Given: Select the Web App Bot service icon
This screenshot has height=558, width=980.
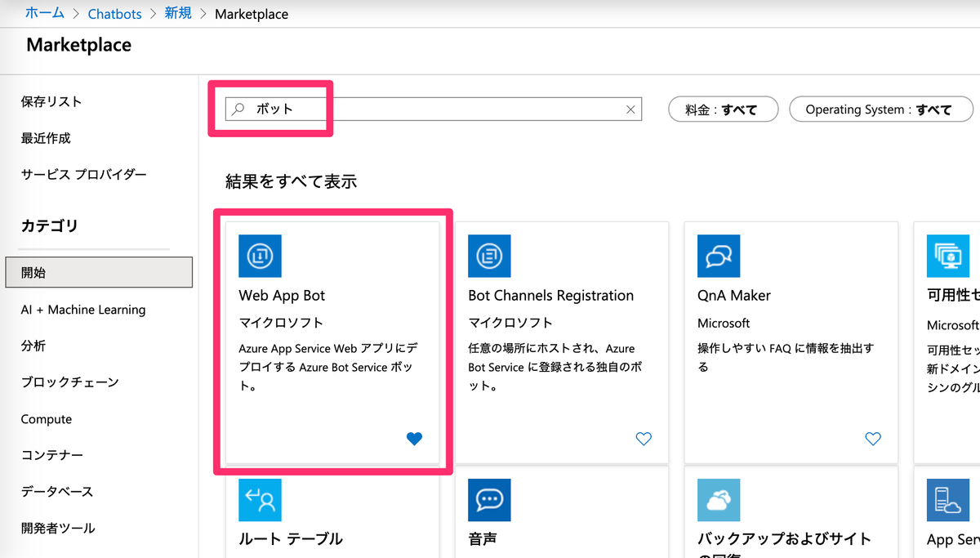Looking at the screenshot, I should (x=260, y=256).
